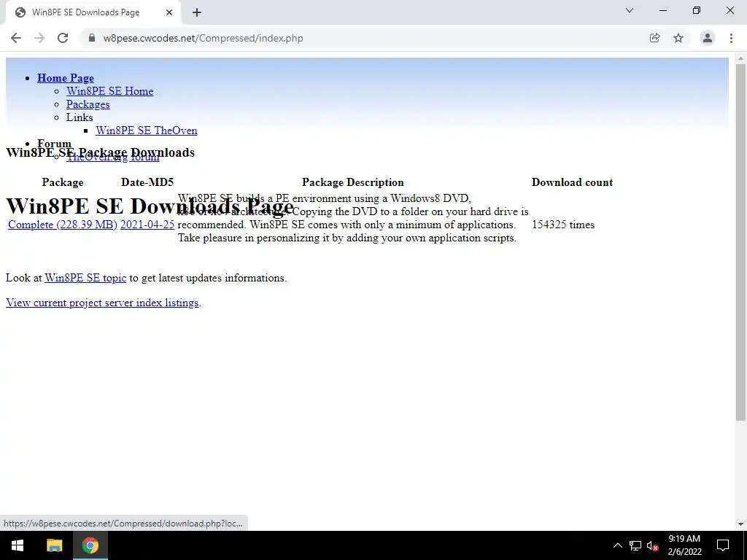Open the tab search chevron
This screenshot has width=747, height=560.
click(x=630, y=10)
